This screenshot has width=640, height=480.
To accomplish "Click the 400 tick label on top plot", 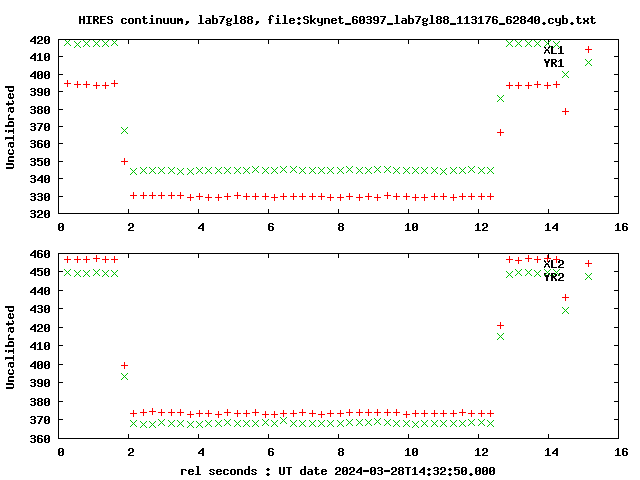I will click(40, 75).
